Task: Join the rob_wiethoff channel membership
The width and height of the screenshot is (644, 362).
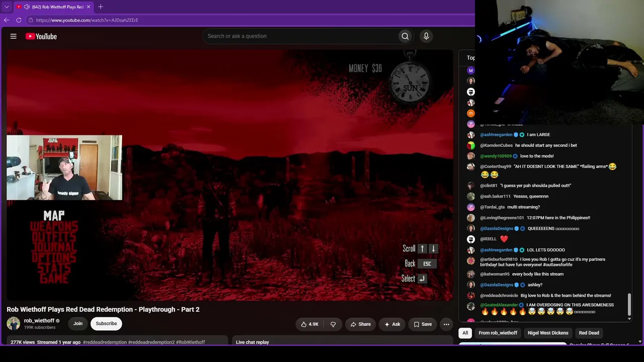Action: click(78, 324)
